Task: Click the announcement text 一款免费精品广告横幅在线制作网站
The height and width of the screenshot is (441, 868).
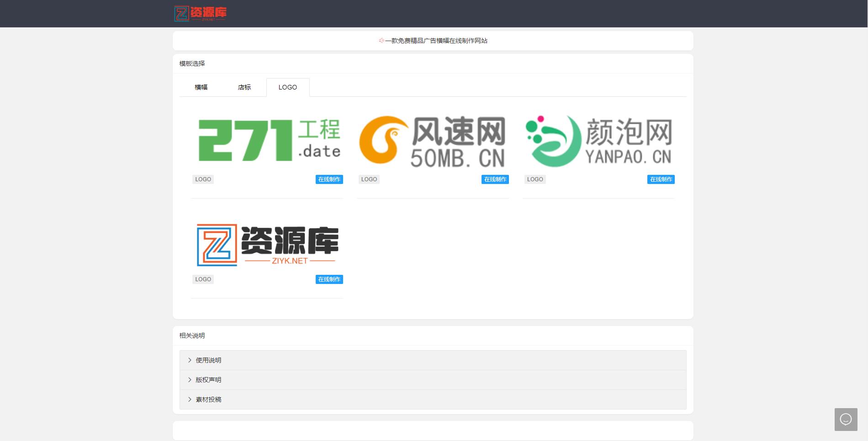Action: click(436, 41)
